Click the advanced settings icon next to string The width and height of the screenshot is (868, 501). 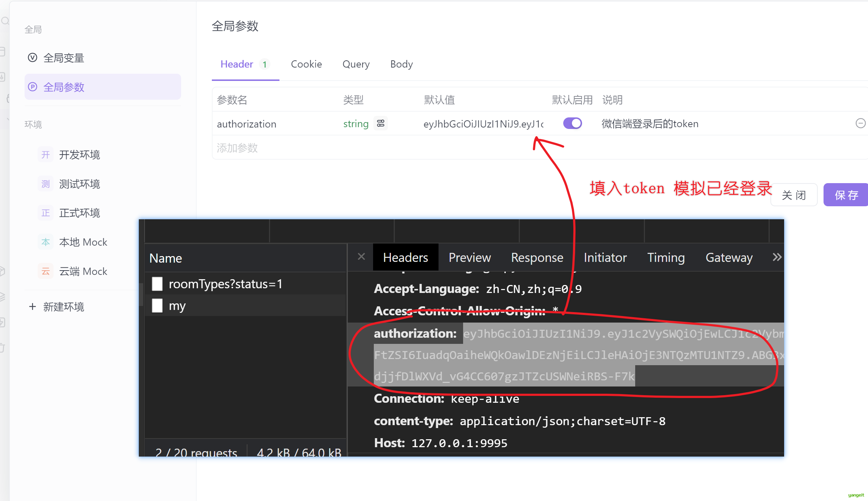pos(381,124)
